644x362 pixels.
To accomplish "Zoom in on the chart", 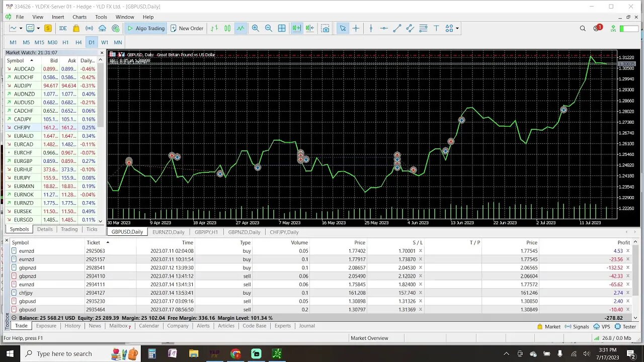I will click(x=256, y=29).
